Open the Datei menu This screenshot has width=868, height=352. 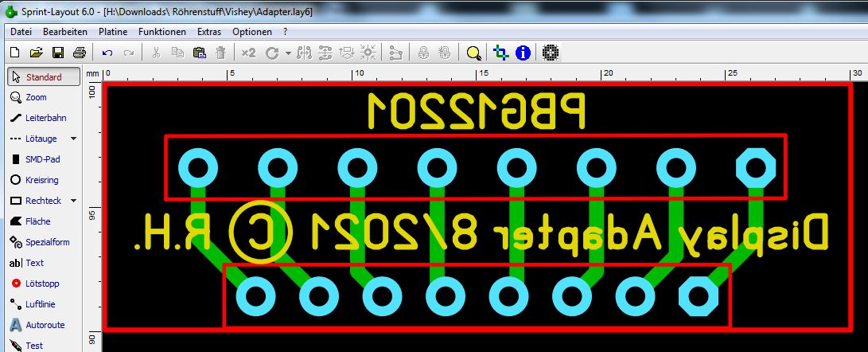coord(21,32)
